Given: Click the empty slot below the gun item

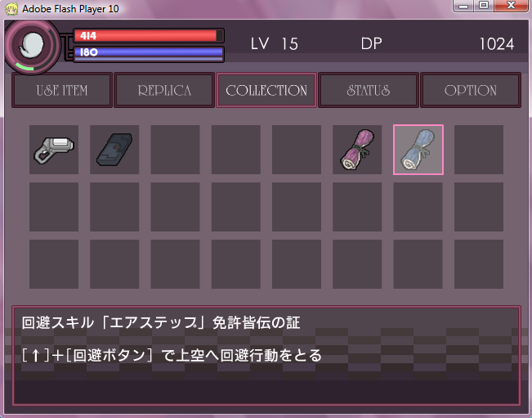Looking at the screenshot, I should point(54,207).
